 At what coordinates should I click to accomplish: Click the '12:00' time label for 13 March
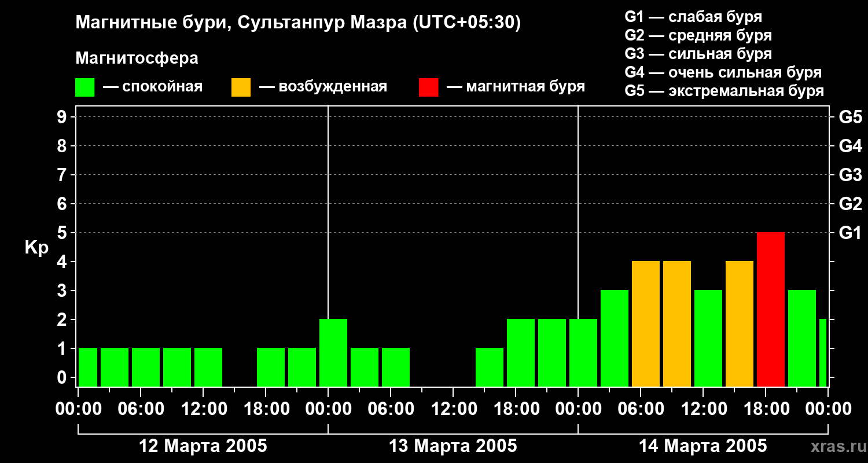tap(453, 409)
